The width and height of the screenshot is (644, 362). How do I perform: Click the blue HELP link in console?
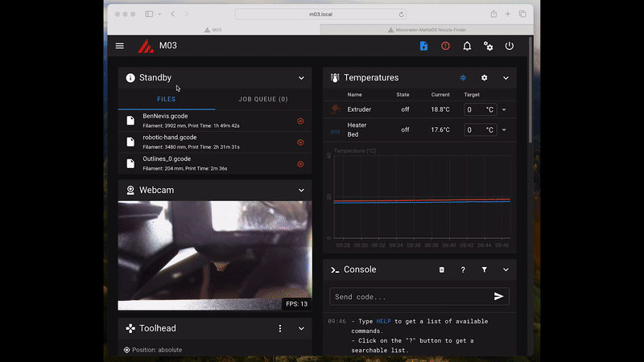click(383, 322)
